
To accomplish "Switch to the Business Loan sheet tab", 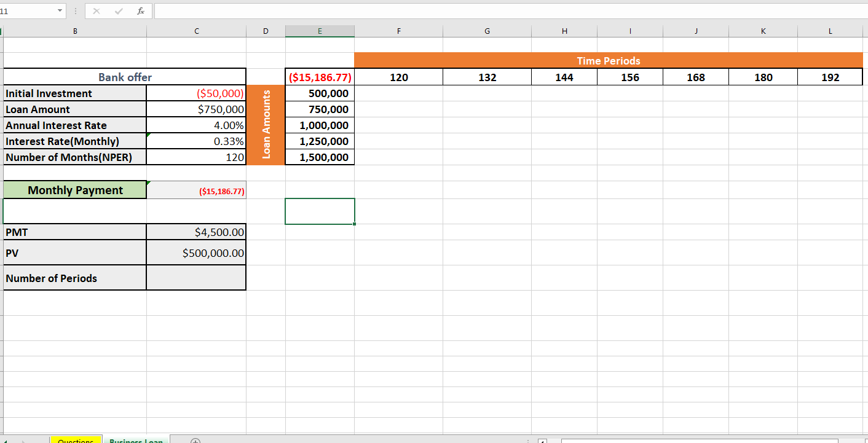I will pos(136,440).
